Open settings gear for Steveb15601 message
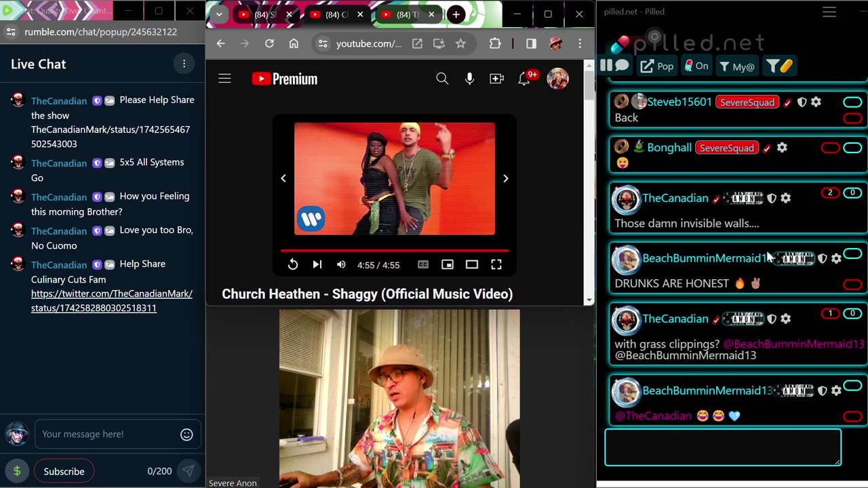Viewport: 868px width, 488px height. point(816,102)
